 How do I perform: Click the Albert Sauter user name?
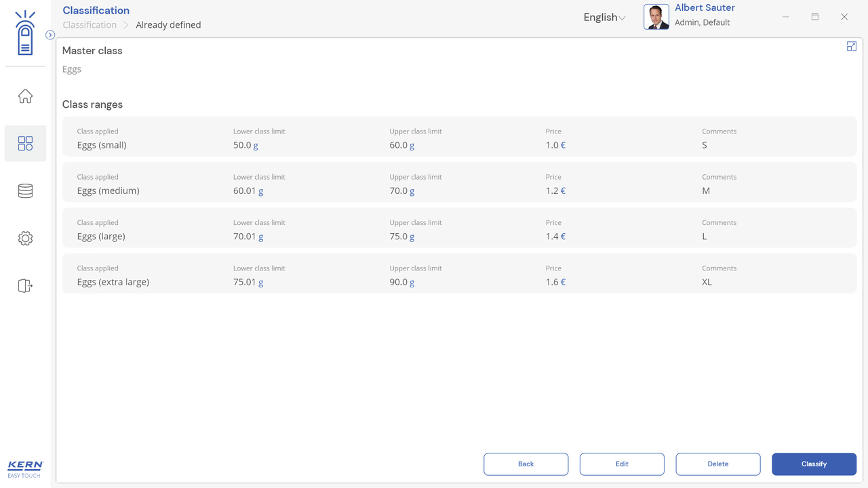click(705, 8)
